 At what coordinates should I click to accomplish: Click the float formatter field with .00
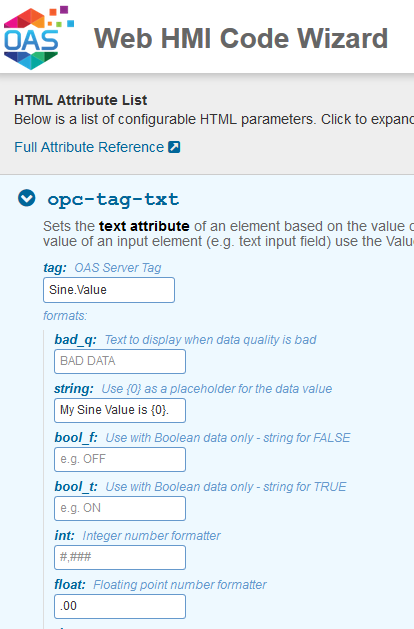(120, 607)
